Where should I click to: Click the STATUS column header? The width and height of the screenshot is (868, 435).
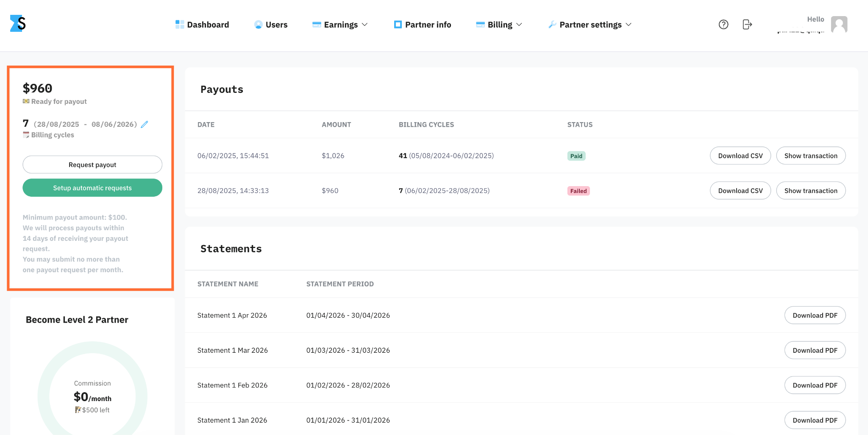pos(580,125)
